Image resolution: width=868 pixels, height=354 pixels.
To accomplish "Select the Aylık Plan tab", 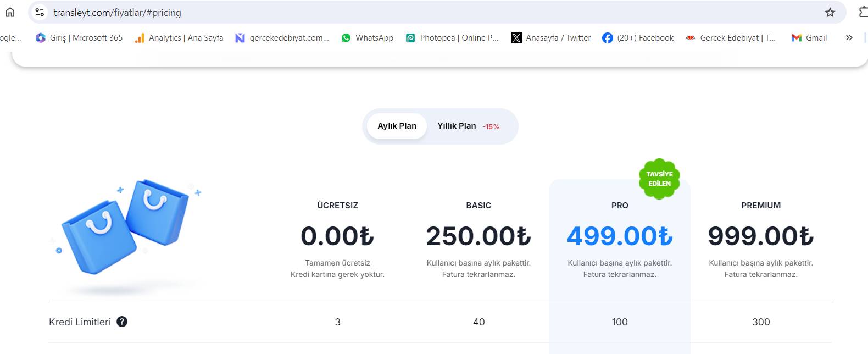I will 397,126.
